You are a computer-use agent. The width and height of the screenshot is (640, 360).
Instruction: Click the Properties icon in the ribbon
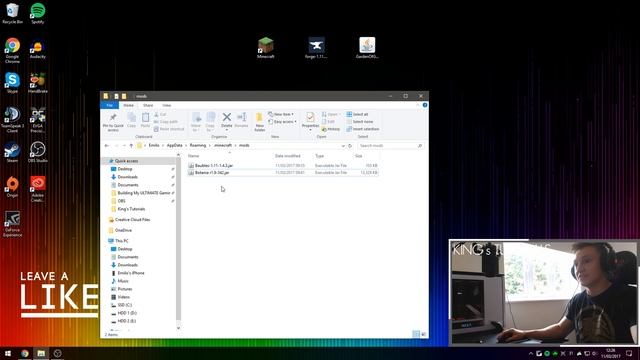click(310, 118)
